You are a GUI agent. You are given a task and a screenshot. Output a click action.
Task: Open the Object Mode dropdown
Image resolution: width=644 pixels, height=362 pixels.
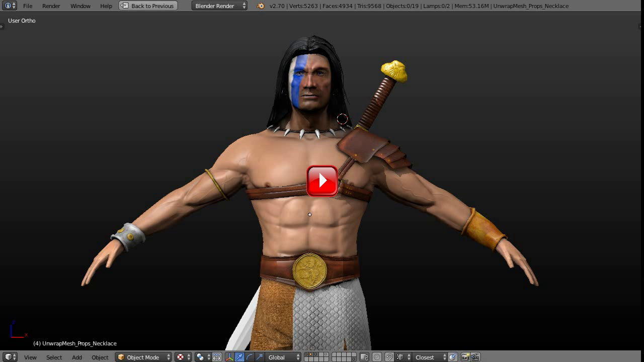pyautogui.click(x=143, y=357)
